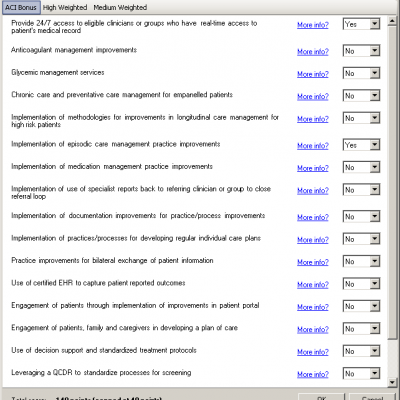This screenshot has width=400, height=400.
Task: Select text 'Practice improvements for bilateral exchange of patient information'
Action: coord(112,261)
